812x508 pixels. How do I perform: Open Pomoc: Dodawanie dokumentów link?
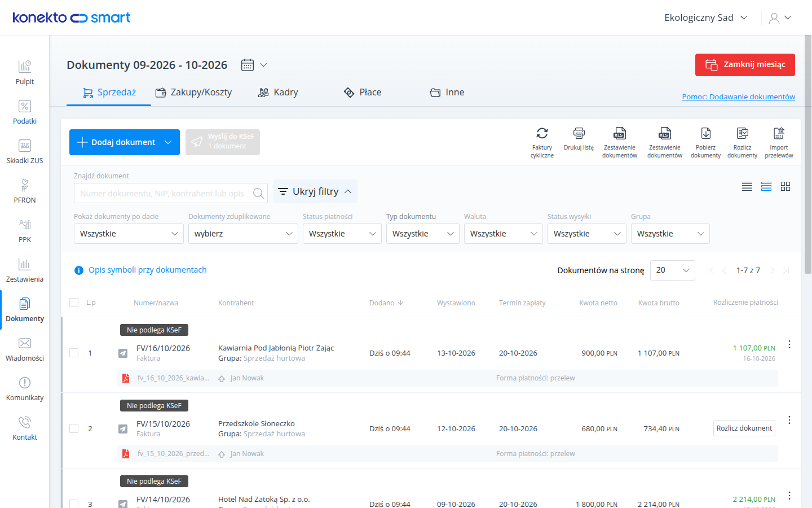coord(739,97)
